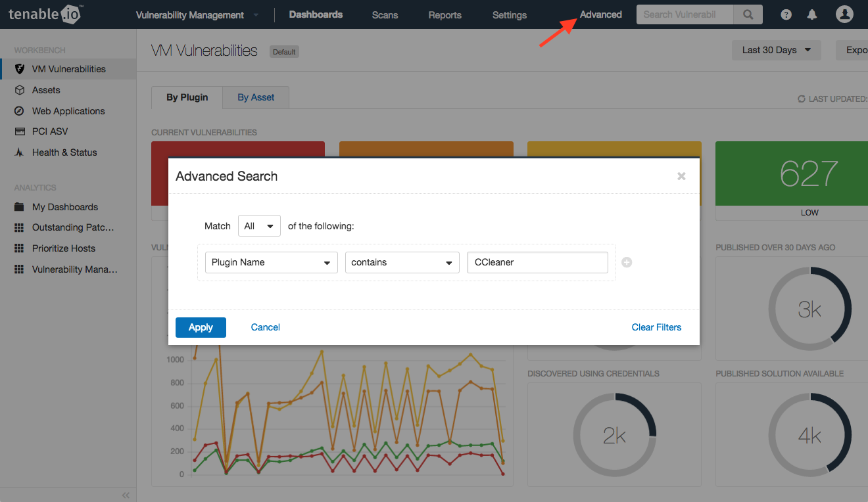
Task: Switch to the By Plugin tab
Action: point(187,97)
